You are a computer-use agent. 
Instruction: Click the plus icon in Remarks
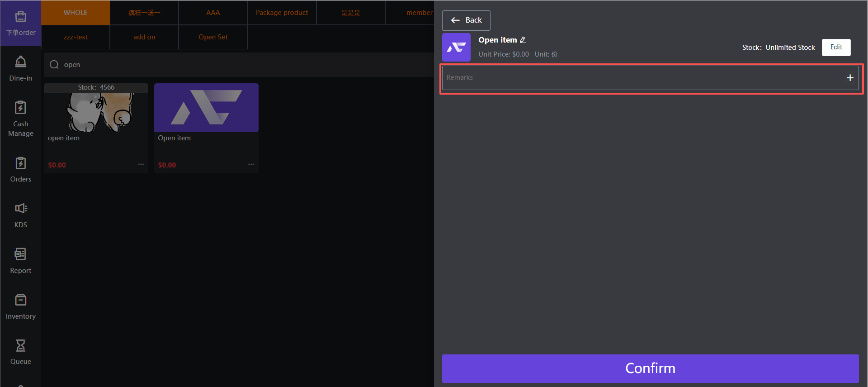click(x=849, y=78)
